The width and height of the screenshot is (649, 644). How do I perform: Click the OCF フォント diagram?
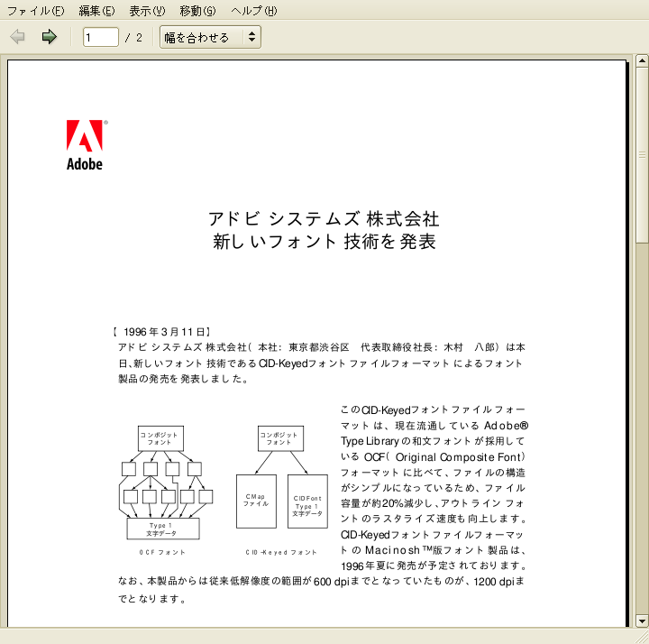[x=166, y=484]
